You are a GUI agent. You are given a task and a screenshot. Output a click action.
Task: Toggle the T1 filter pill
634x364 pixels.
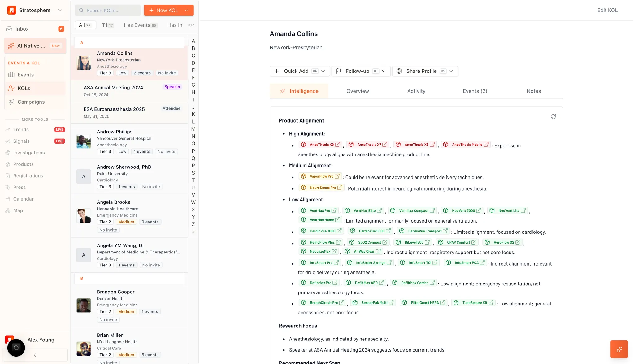tap(107, 25)
